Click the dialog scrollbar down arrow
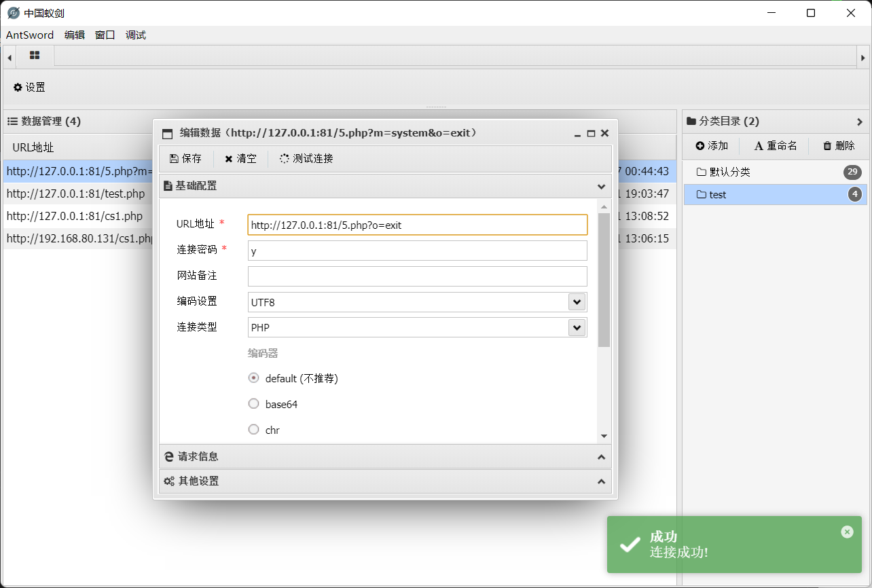This screenshot has width=872, height=588. pos(604,437)
